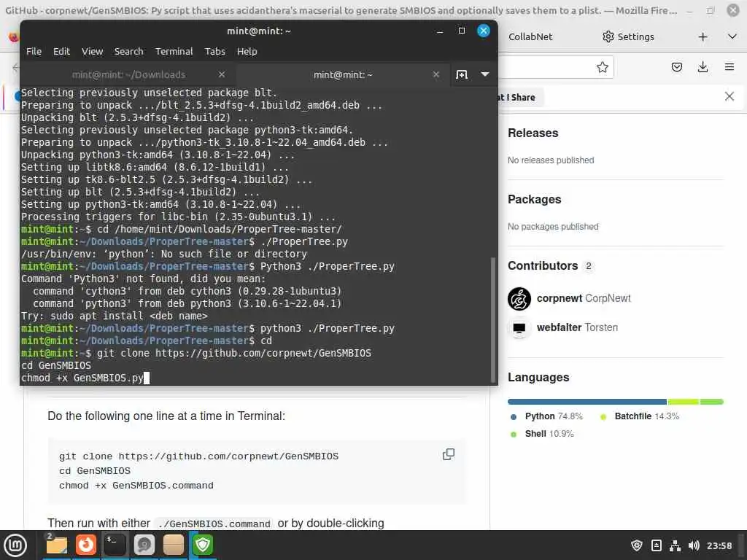Open the Contributors list link
The image size is (747, 560).
pos(550,265)
